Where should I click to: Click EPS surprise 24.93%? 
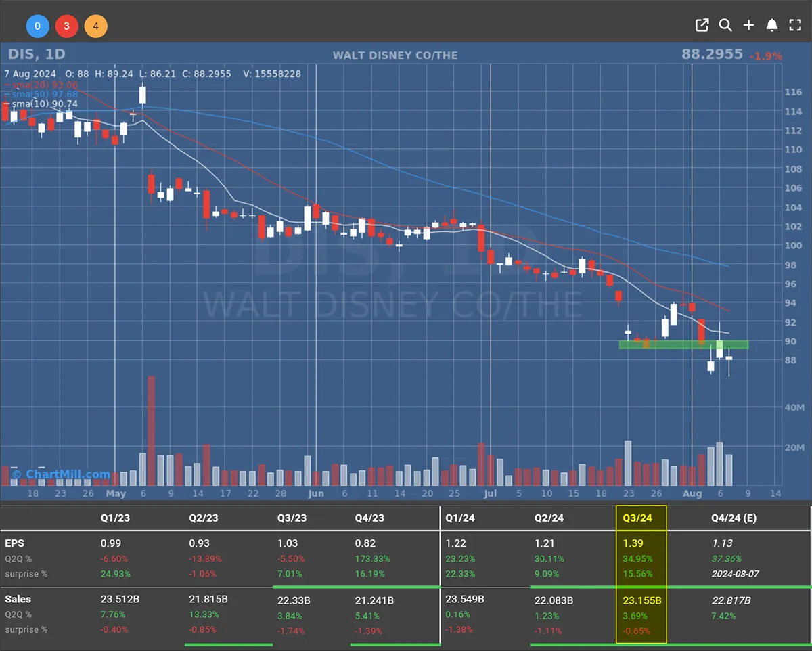tap(115, 574)
